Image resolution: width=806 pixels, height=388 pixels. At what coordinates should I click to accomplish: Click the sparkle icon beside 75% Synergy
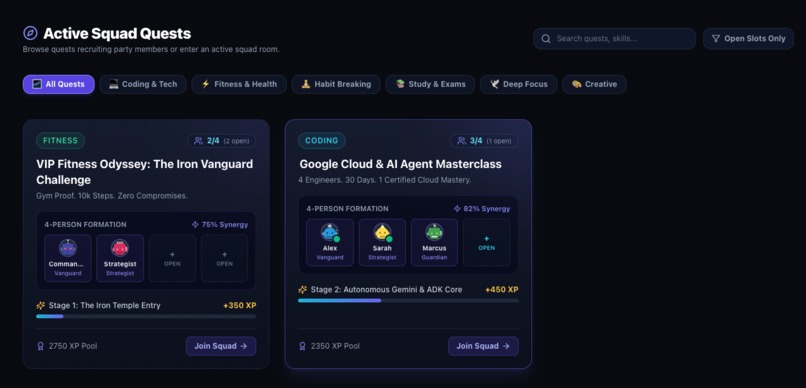(195, 225)
